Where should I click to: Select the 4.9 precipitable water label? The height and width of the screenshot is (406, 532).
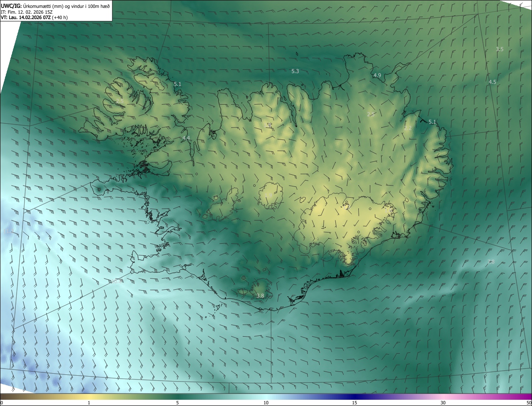(x=377, y=76)
